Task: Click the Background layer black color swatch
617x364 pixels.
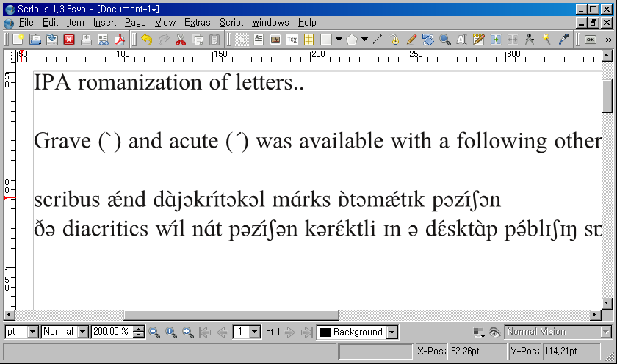Action: pos(325,332)
